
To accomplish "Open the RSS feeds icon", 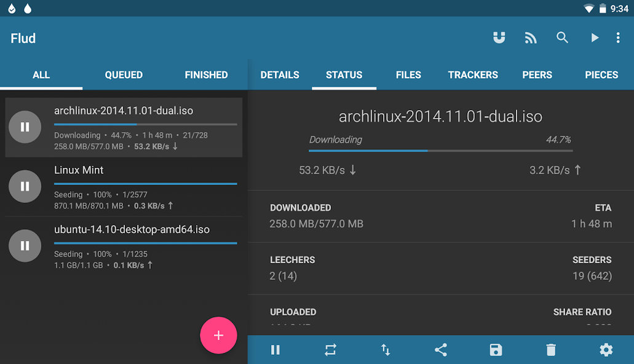I will click(530, 38).
